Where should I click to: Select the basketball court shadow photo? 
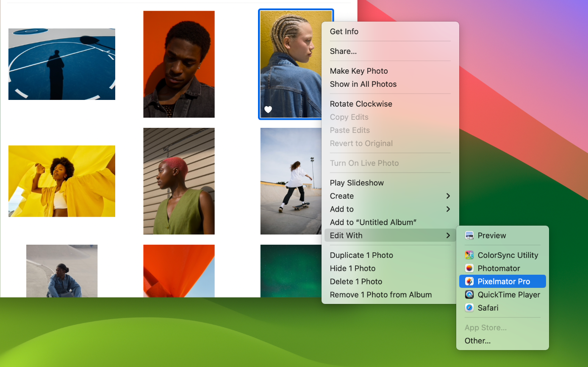coord(62,64)
